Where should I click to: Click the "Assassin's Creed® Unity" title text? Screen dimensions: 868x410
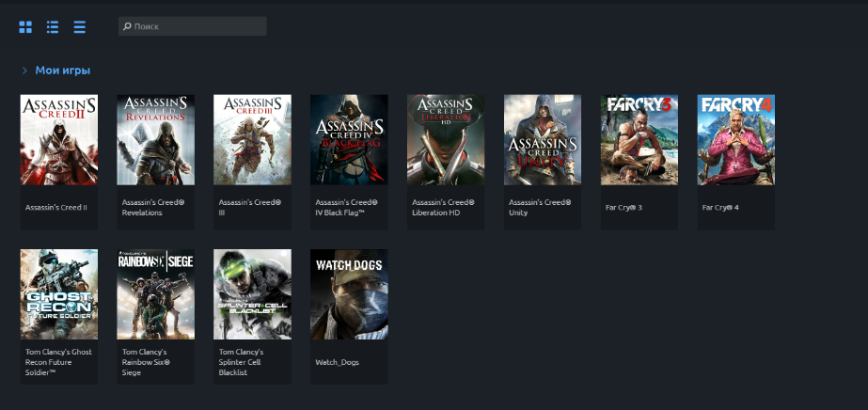click(x=541, y=208)
